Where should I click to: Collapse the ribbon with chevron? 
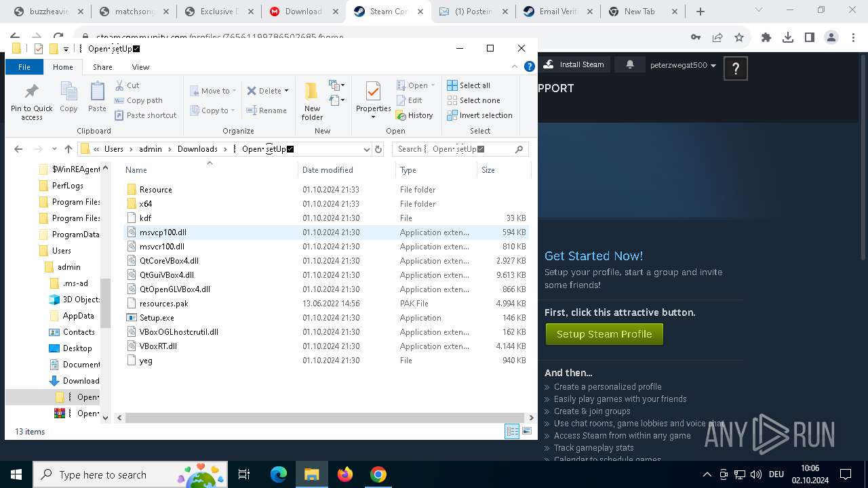click(x=515, y=66)
